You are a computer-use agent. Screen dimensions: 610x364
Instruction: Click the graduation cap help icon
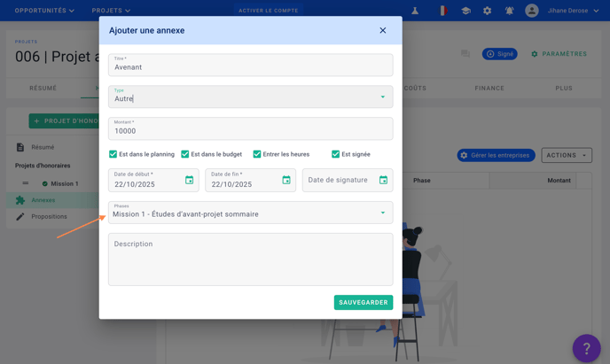click(465, 11)
